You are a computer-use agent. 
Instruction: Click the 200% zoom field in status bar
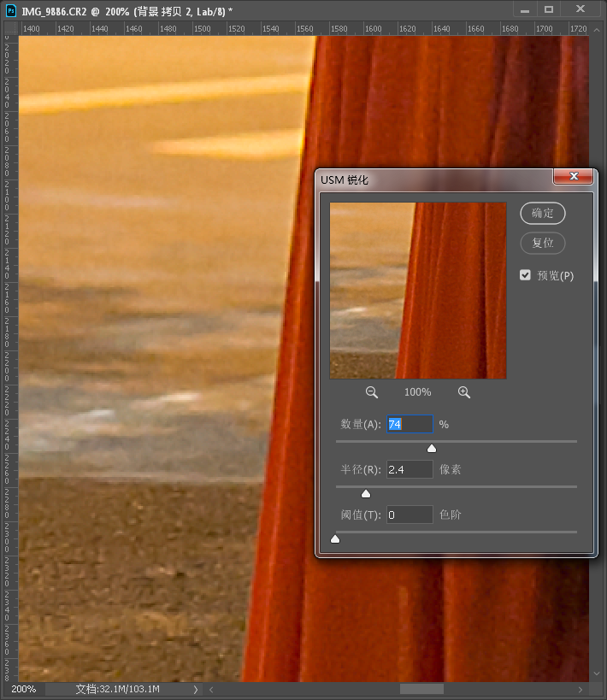tap(24, 689)
